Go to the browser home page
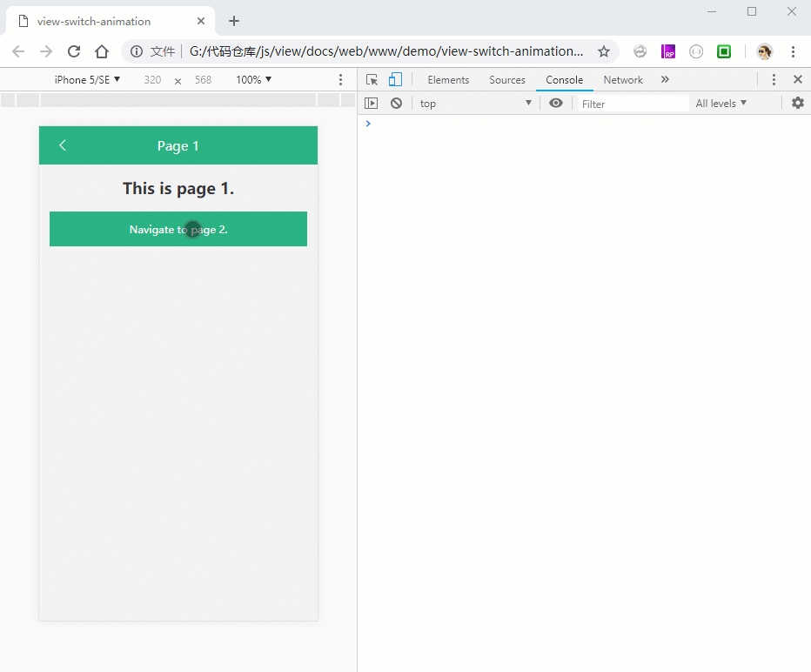The height and width of the screenshot is (672, 811). pos(102,51)
